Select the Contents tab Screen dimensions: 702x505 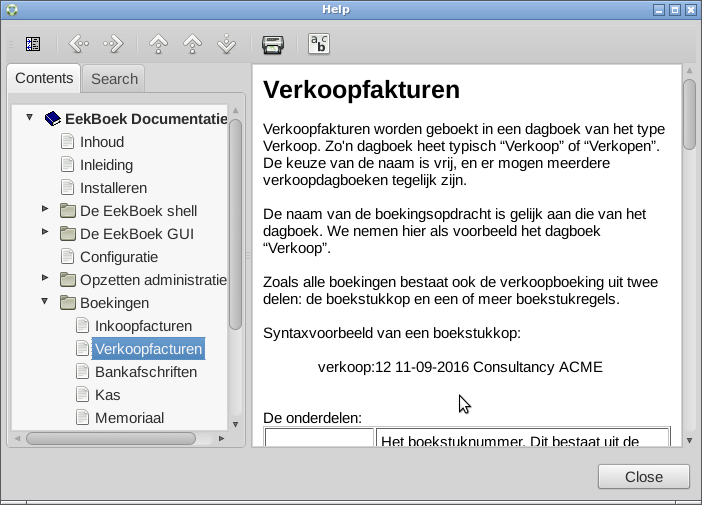44,78
